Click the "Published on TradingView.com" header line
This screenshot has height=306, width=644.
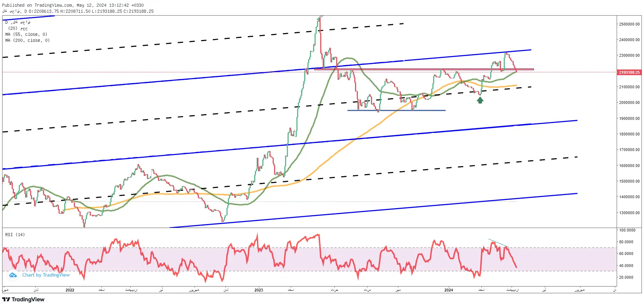click(73, 5)
